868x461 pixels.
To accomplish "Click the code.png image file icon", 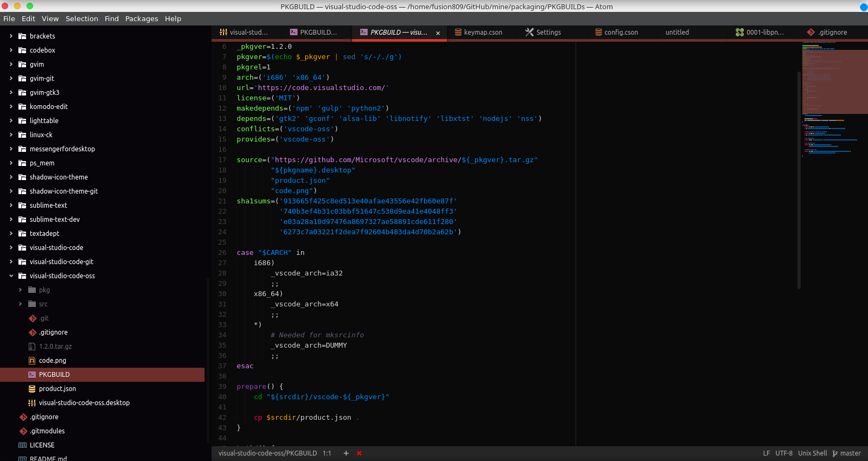I will 32,361.
